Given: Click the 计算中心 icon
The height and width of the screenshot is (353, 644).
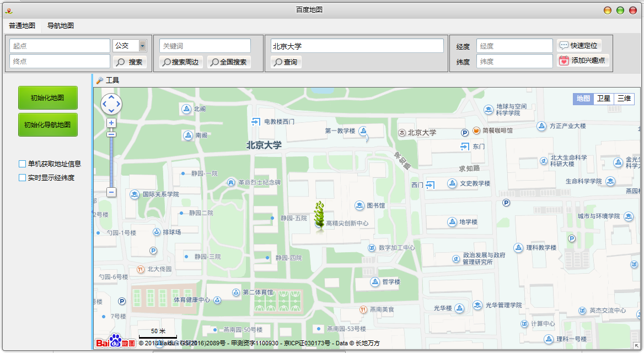Looking at the screenshot, I should [x=524, y=324].
